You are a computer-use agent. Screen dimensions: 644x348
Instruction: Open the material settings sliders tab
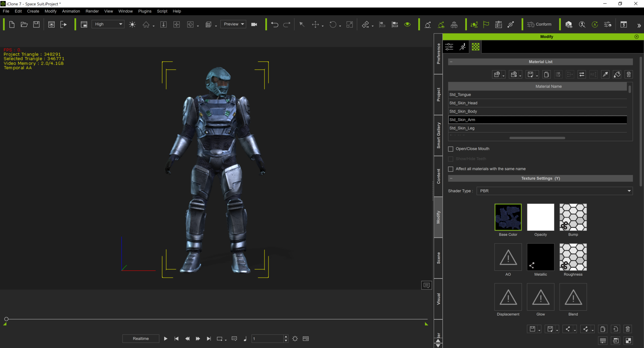coord(449,47)
